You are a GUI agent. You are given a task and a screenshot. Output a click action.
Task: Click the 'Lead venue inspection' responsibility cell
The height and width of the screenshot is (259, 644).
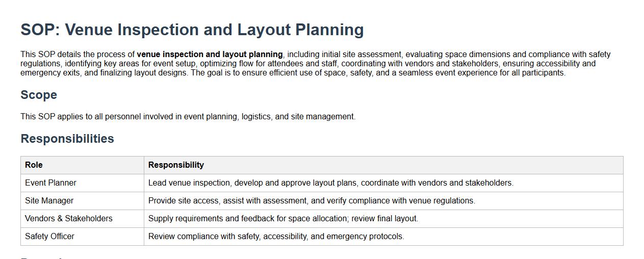[330, 183]
